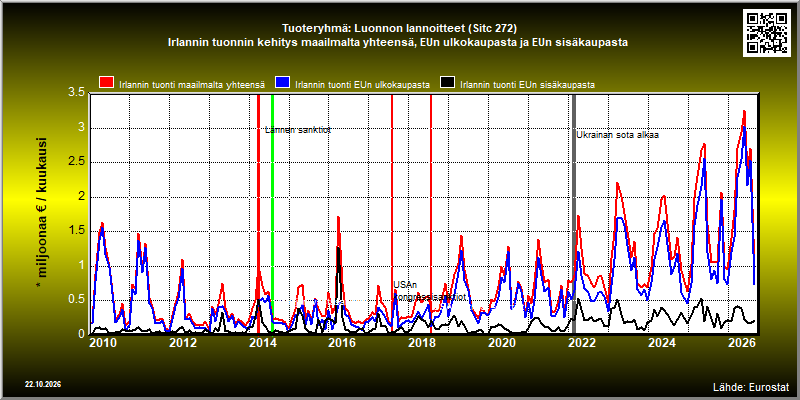Click the chart title Luonnon lannoitteet (Sitc 272)
800x400 pixels.
point(399,28)
